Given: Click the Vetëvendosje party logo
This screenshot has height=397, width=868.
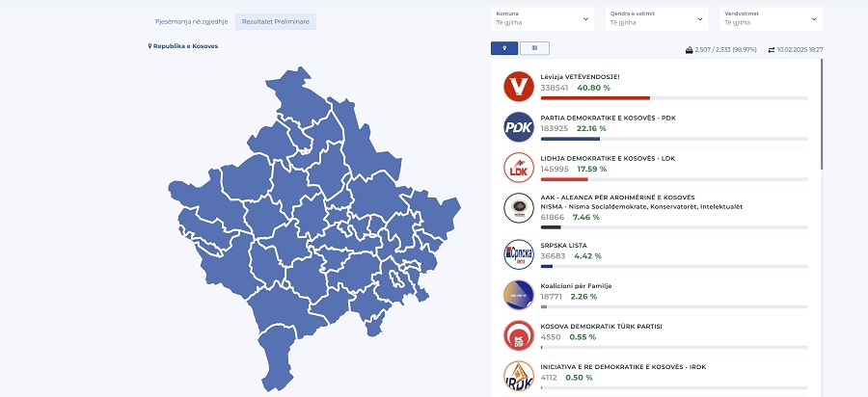Looking at the screenshot, I should click(519, 87).
